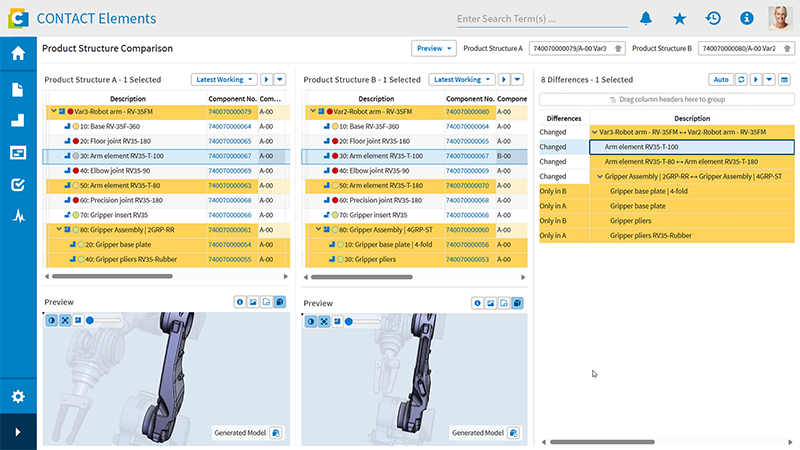Open Latest Working dropdown for Structure A
The height and width of the screenshot is (450, 800).
[224, 79]
